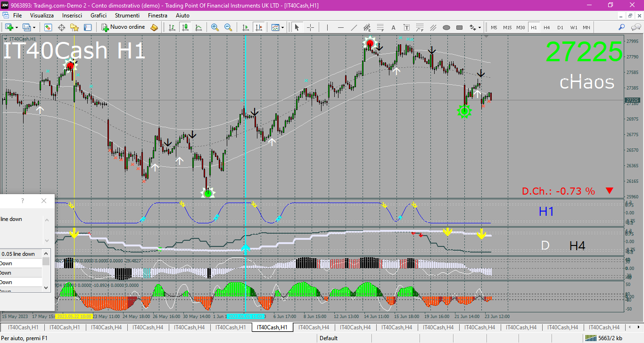Select the arrow cursor tool
This screenshot has height=343, width=644.
(297, 27)
